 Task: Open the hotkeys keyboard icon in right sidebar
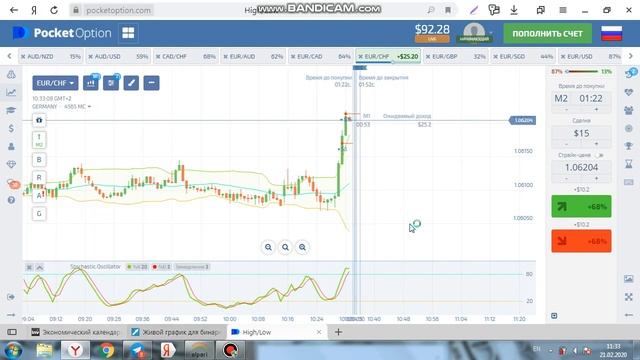629,182
